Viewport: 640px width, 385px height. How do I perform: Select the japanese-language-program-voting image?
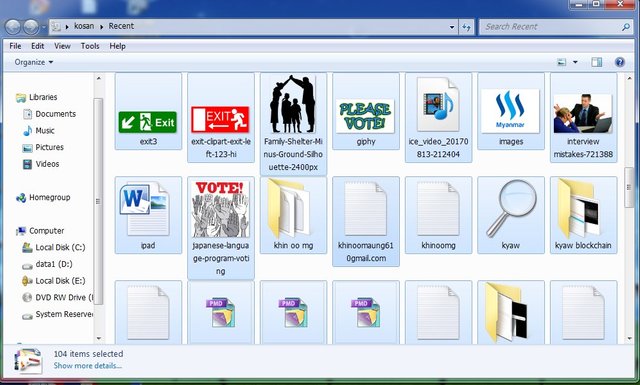220,209
